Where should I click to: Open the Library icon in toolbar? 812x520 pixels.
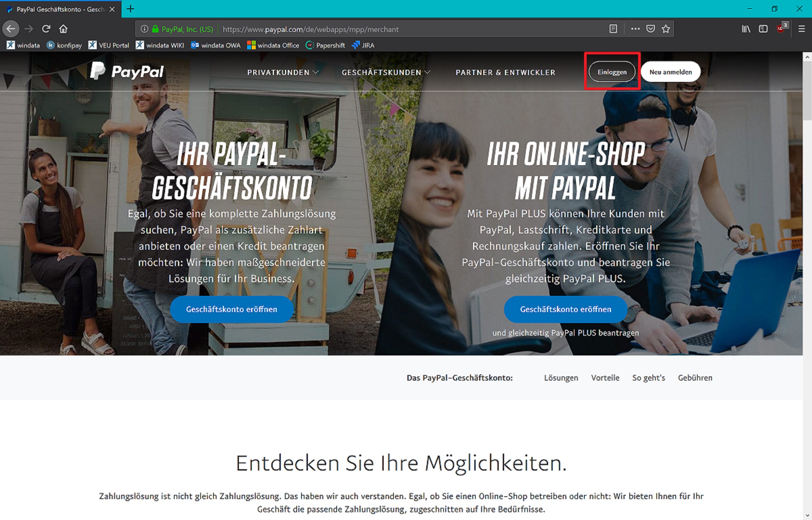[746, 29]
